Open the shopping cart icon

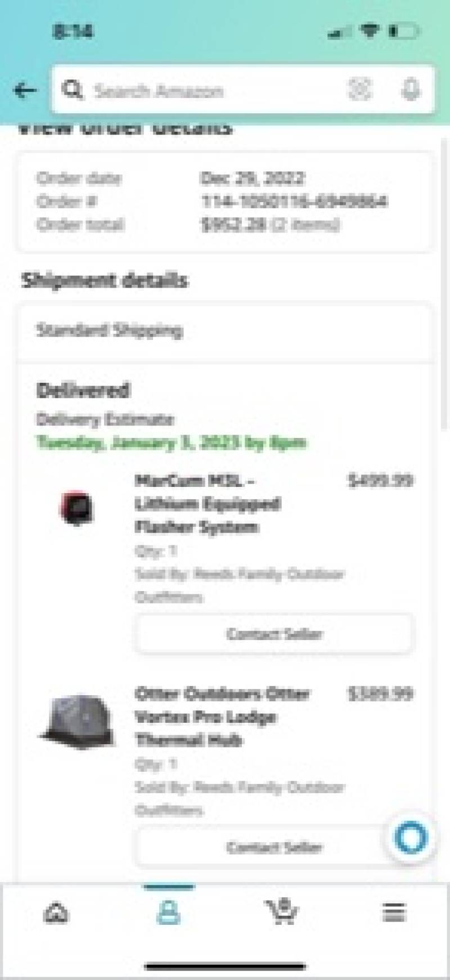(282, 911)
